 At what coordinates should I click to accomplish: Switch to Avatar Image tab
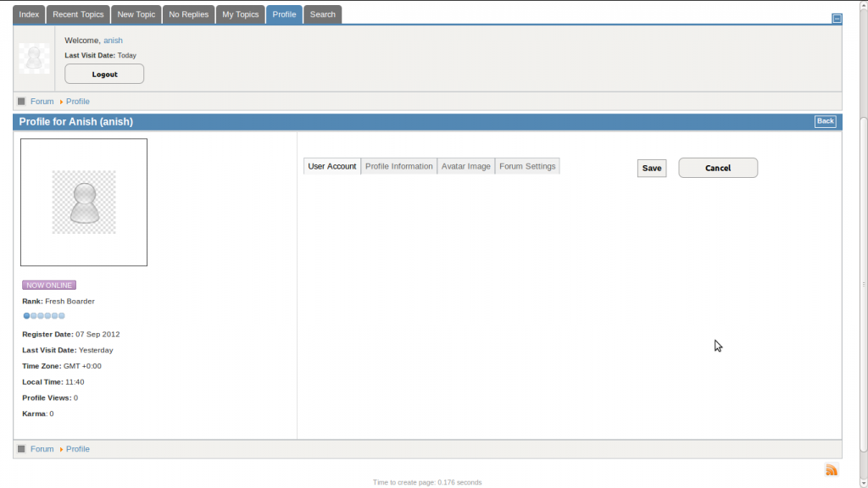tap(465, 166)
